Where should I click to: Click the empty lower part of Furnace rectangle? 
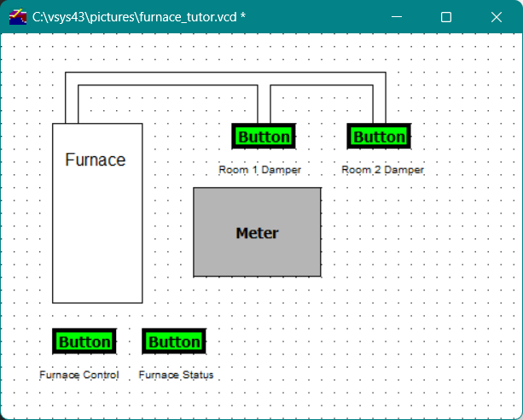[x=97, y=256]
